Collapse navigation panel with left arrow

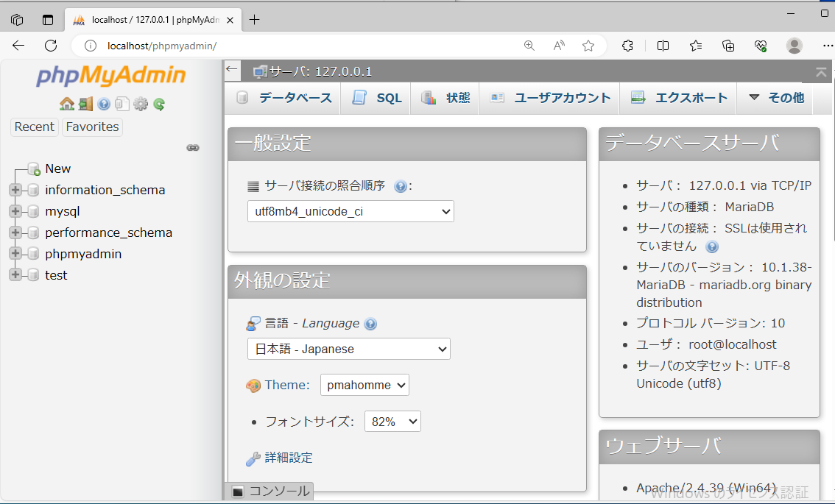[232, 70]
